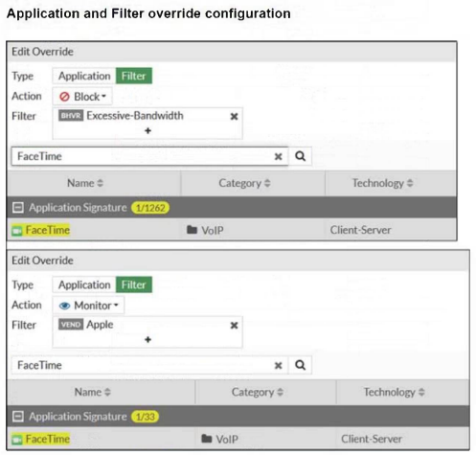Add another filter in the top override
The width and height of the screenshot is (476, 455).
click(147, 130)
